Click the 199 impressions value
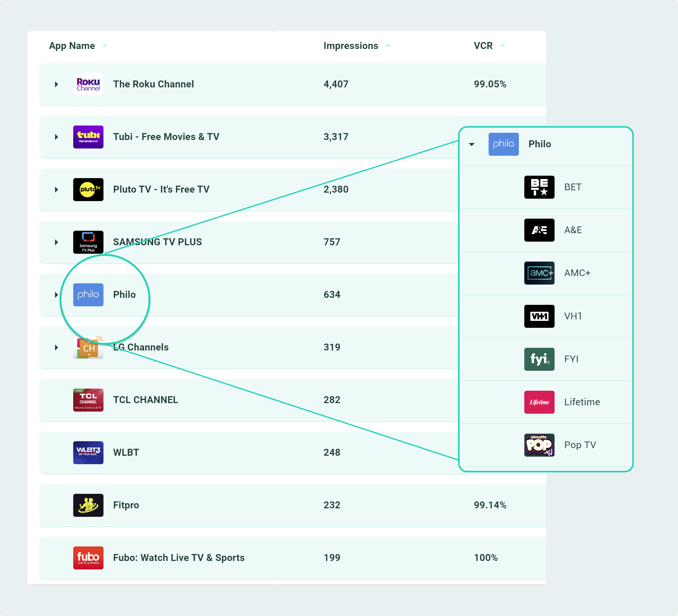678x616 pixels. [x=332, y=558]
